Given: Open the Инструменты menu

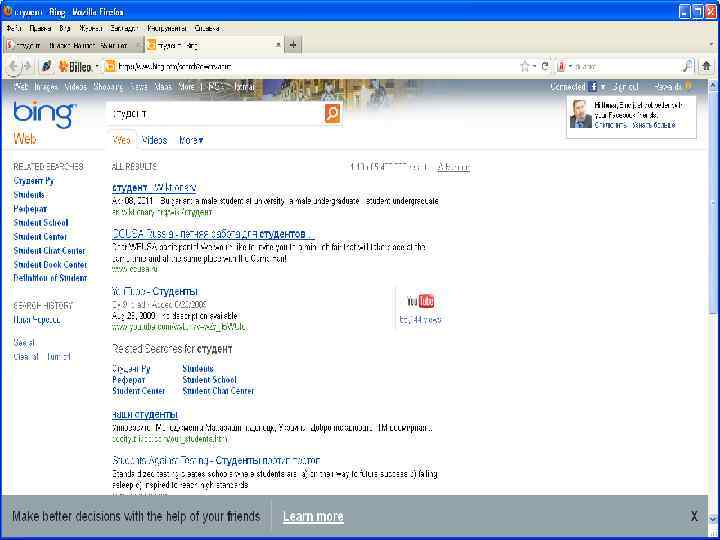Looking at the screenshot, I should [166, 28].
